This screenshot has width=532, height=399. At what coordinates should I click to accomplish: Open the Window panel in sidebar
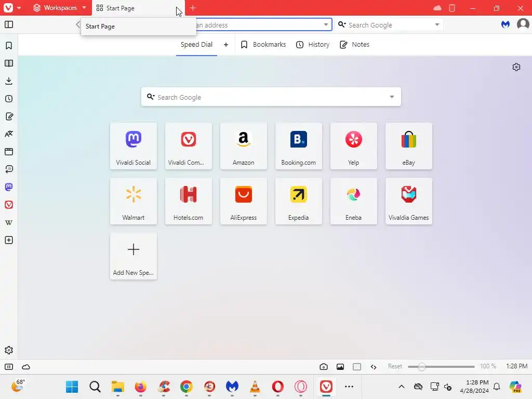tap(9, 152)
